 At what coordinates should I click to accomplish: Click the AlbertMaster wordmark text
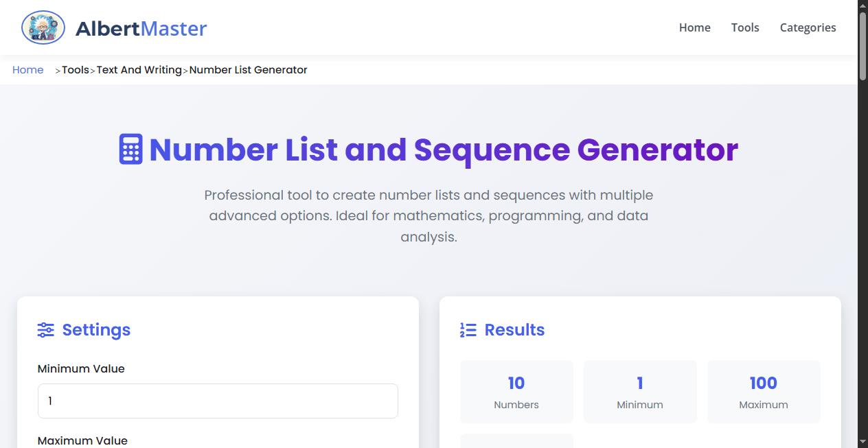pos(141,28)
